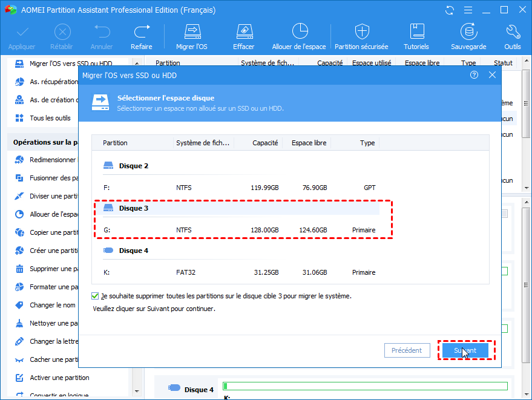
Task: Select Cacher une partition in sidebar
Action: 47,359
